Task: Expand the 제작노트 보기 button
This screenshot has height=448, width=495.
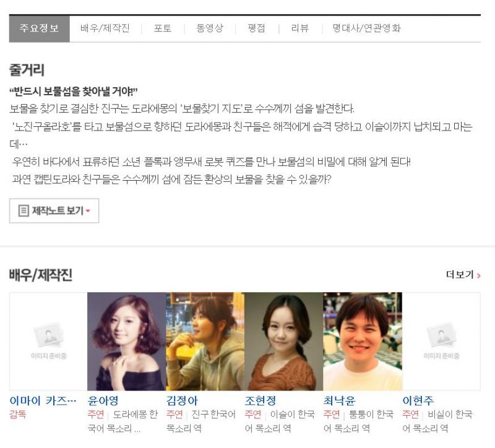Action: coord(54,210)
